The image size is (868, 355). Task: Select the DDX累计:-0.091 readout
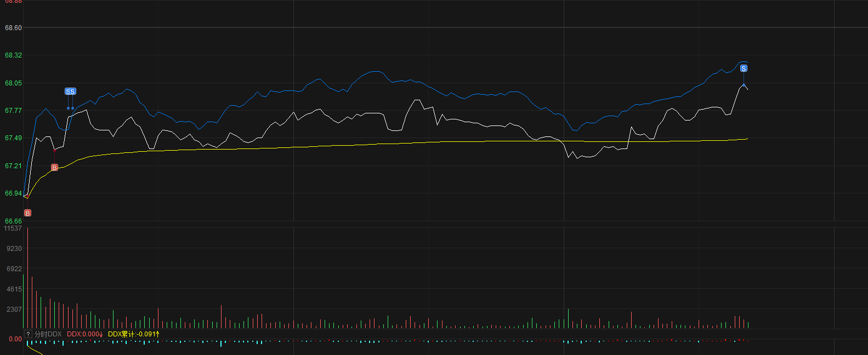point(134,334)
